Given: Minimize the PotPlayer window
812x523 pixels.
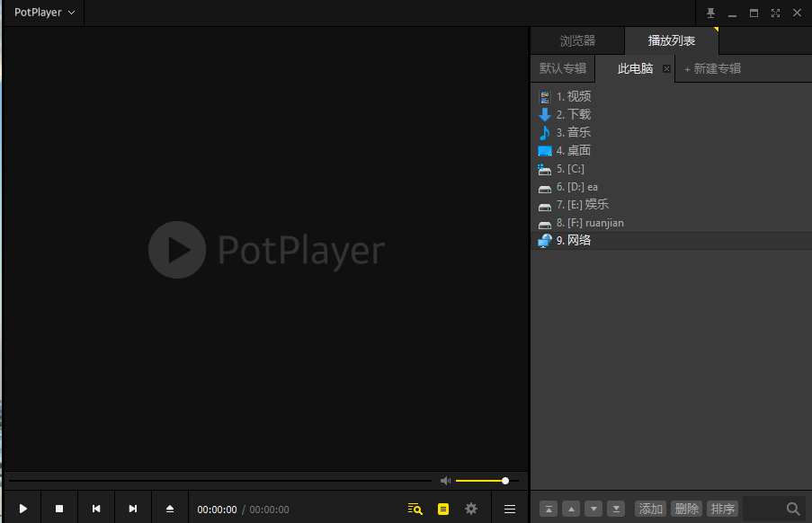Looking at the screenshot, I should [732, 14].
